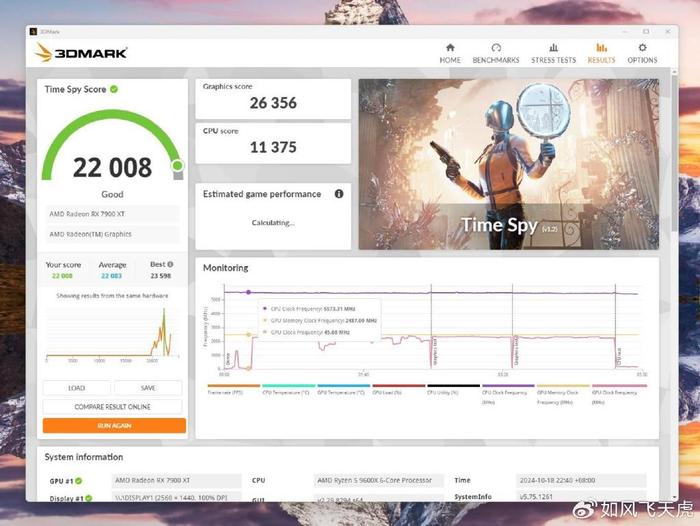Click the score distribution chart
This screenshot has width=700, height=526.
[112, 334]
